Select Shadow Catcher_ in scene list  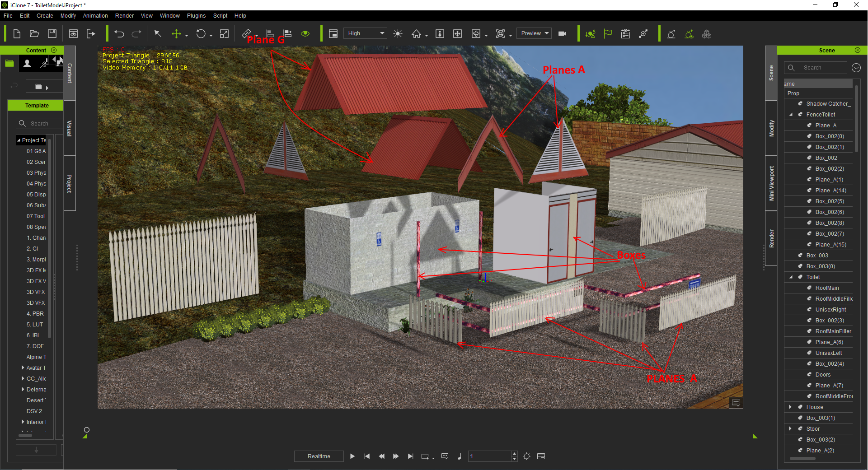coord(828,104)
